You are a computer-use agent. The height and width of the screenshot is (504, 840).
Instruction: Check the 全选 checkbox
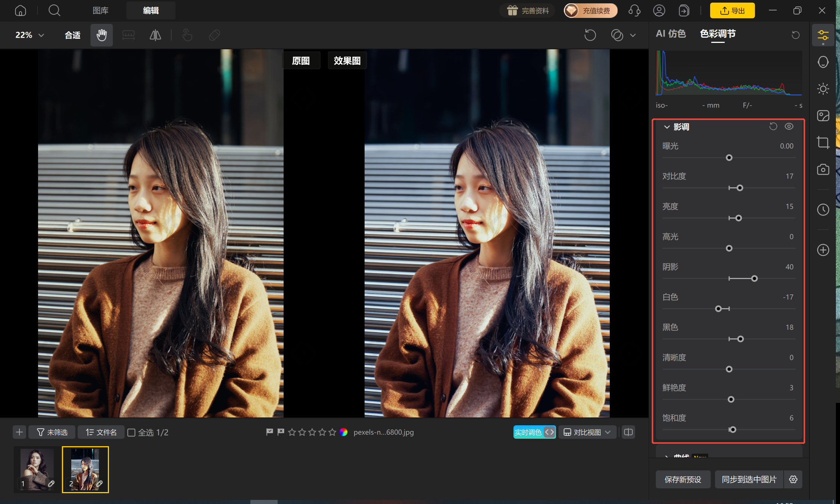point(131,432)
